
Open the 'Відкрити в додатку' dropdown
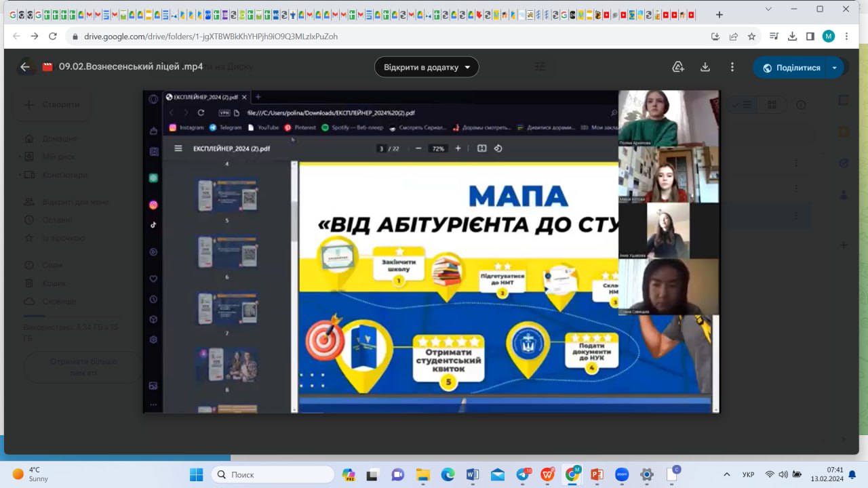tap(427, 67)
